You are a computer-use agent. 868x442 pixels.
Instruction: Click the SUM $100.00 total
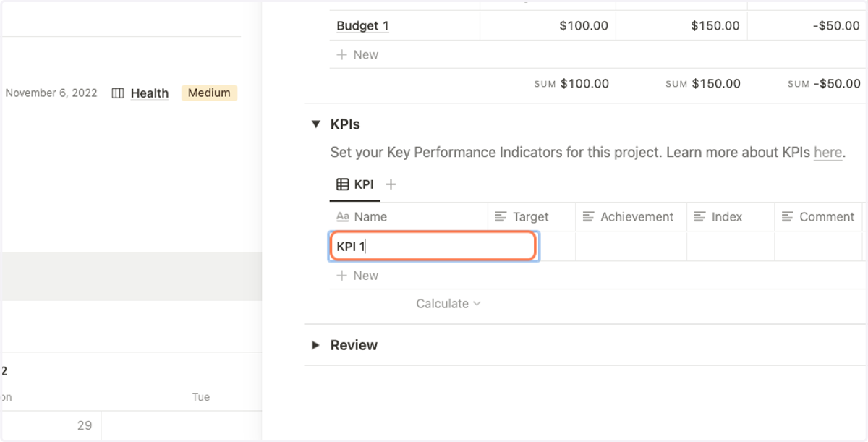click(x=571, y=84)
